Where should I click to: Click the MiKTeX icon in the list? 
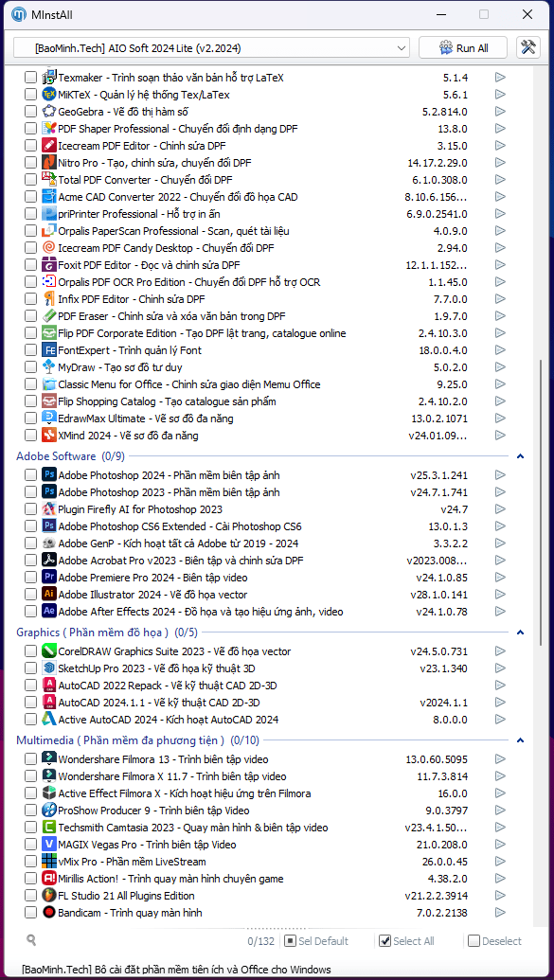[x=49, y=95]
